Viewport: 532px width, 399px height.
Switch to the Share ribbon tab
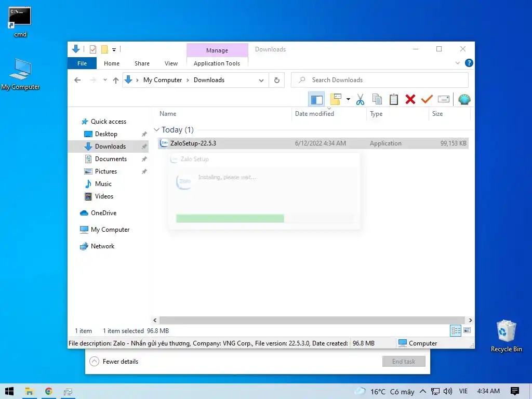142,63
